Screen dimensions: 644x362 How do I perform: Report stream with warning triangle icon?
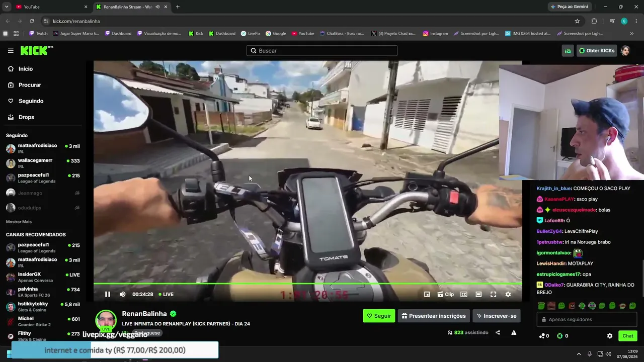(514, 332)
